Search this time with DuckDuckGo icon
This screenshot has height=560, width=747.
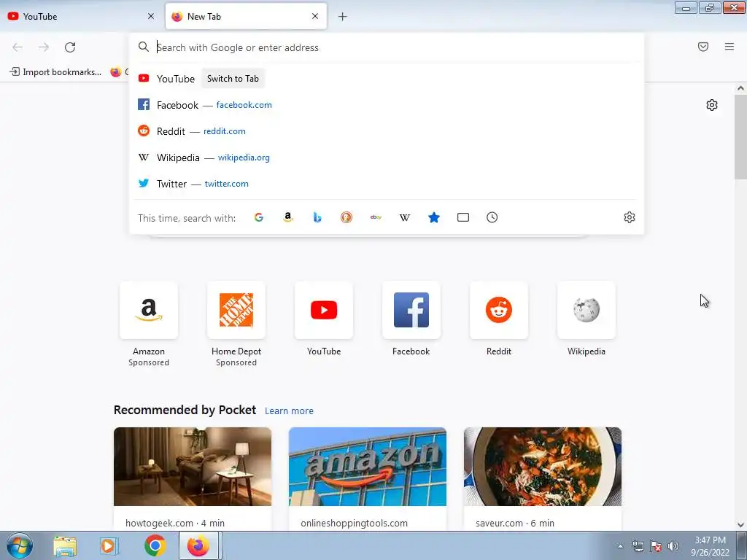click(x=347, y=217)
